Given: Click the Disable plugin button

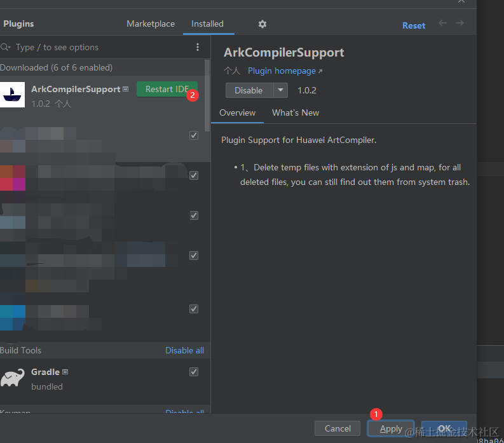Looking at the screenshot, I should pyautogui.click(x=249, y=90).
